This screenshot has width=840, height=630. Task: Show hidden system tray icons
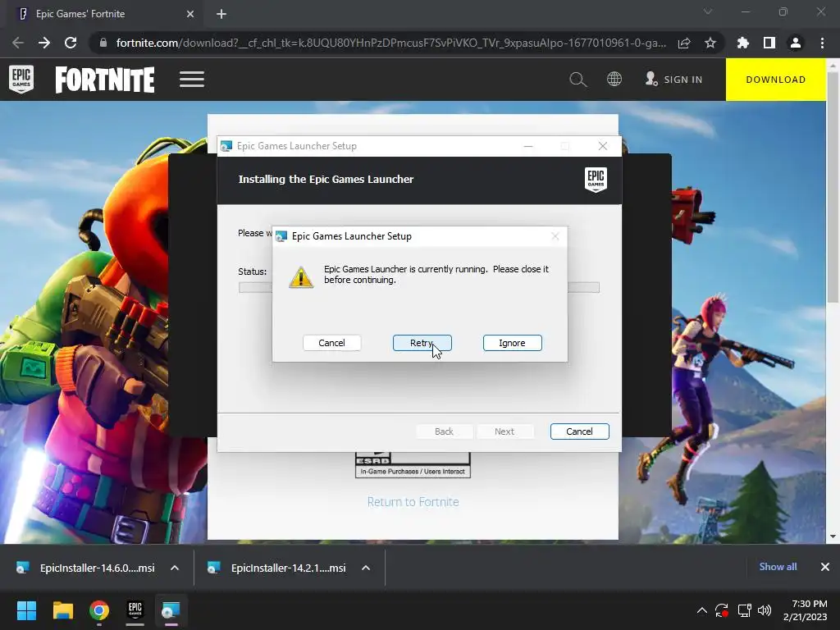pyautogui.click(x=702, y=610)
